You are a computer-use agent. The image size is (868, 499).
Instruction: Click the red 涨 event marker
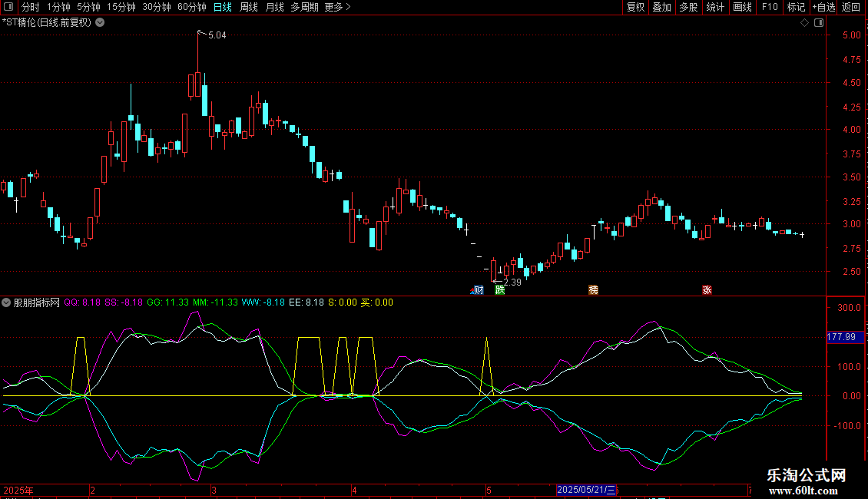(x=706, y=289)
